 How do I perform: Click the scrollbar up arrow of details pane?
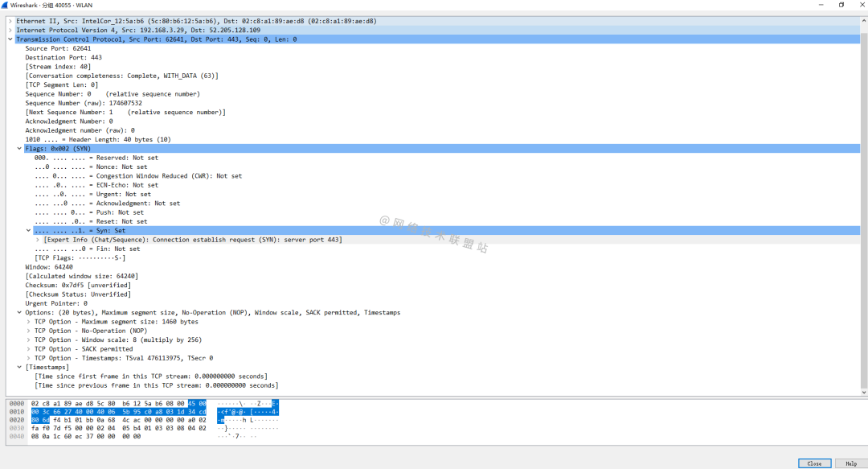(863, 20)
